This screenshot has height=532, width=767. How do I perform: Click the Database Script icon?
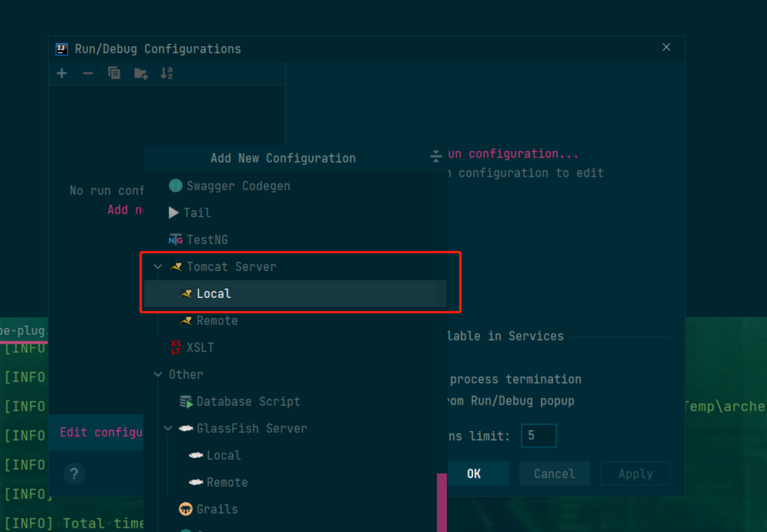pyautogui.click(x=186, y=401)
